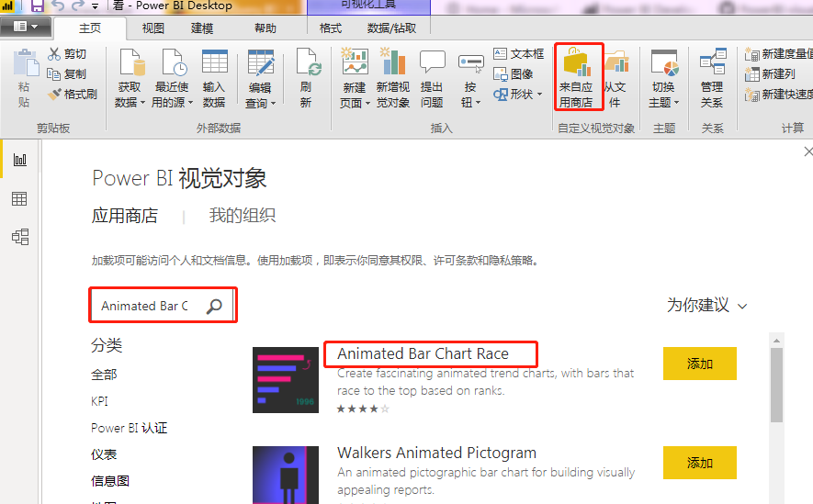
Task: Open the 建模 ribbon tab
Action: coord(202,28)
